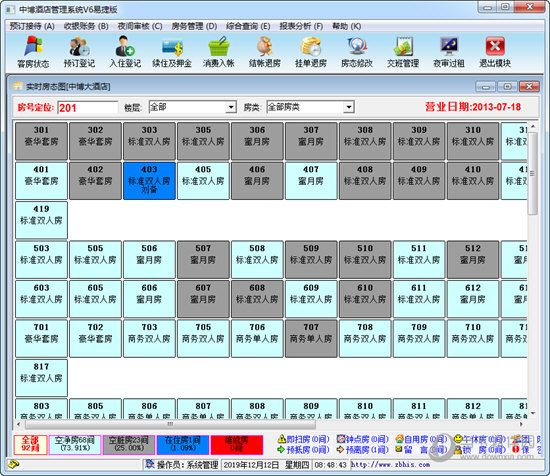Click the telephone icon in status bar
The height and width of the screenshot is (476, 550).
point(13,465)
